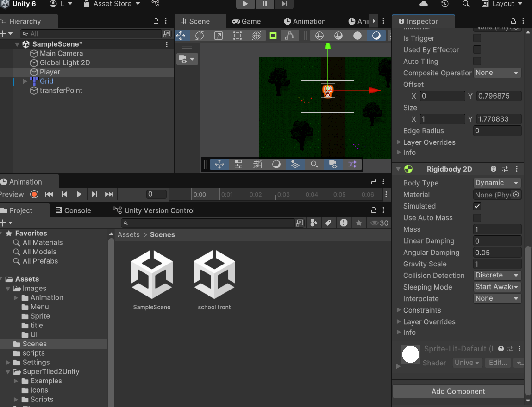Click the Animation record button
The image size is (532, 407).
(34, 194)
